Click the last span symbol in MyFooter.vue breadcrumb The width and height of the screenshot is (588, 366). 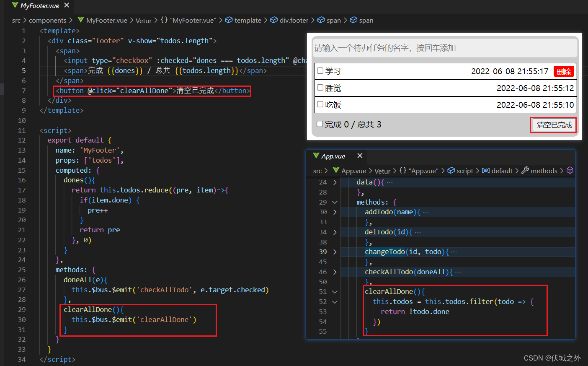click(354, 20)
